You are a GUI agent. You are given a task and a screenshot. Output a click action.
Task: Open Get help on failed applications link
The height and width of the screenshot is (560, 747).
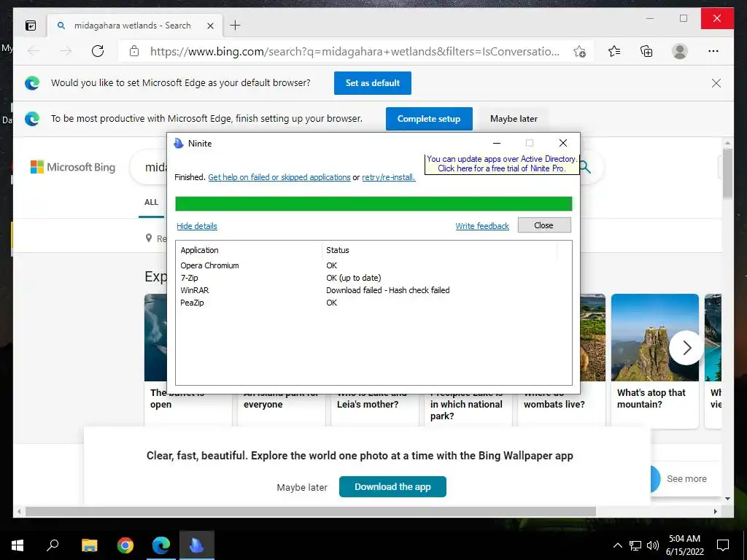(x=279, y=177)
